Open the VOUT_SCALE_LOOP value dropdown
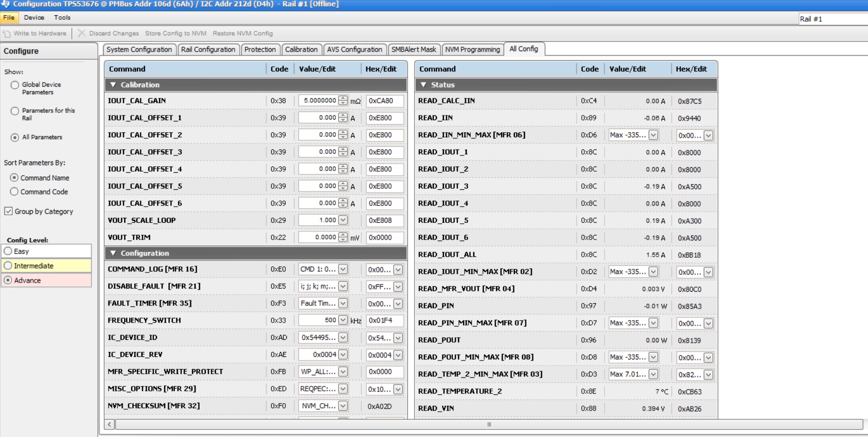This screenshot has height=437, width=868. point(343,220)
